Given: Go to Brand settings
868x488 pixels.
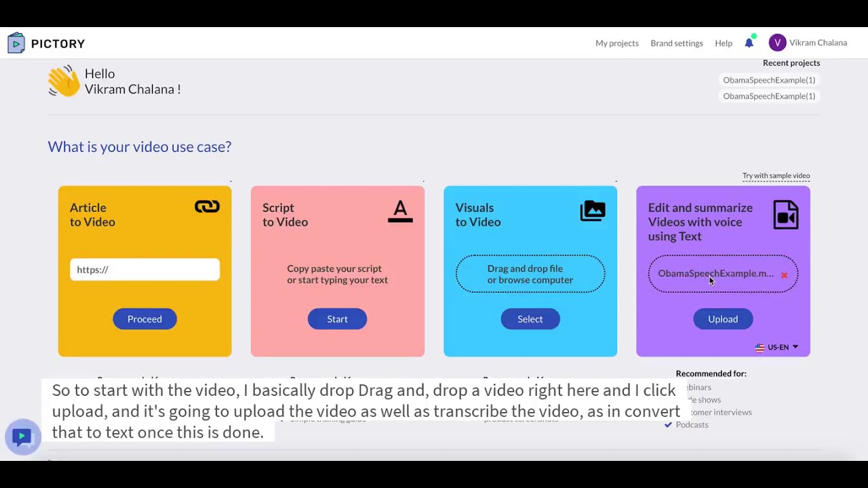Looking at the screenshot, I should [x=677, y=43].
